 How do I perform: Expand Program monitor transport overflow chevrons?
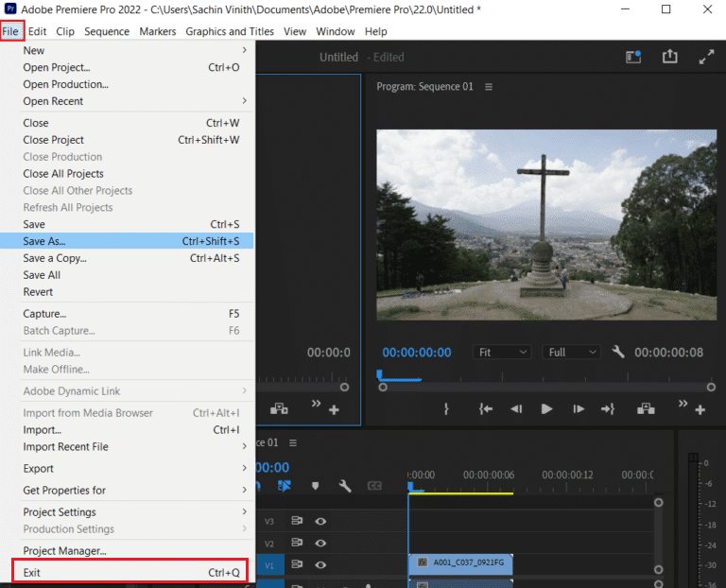[683, 404]
